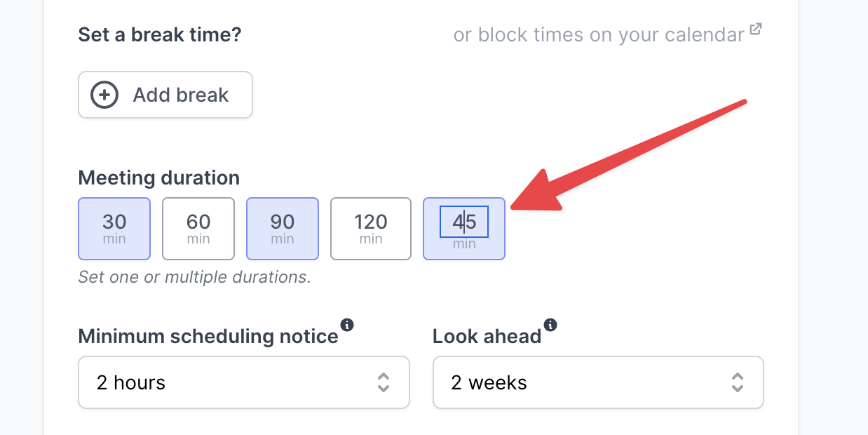
Task: Click the Set a break time heading
Action: [160, 34]
